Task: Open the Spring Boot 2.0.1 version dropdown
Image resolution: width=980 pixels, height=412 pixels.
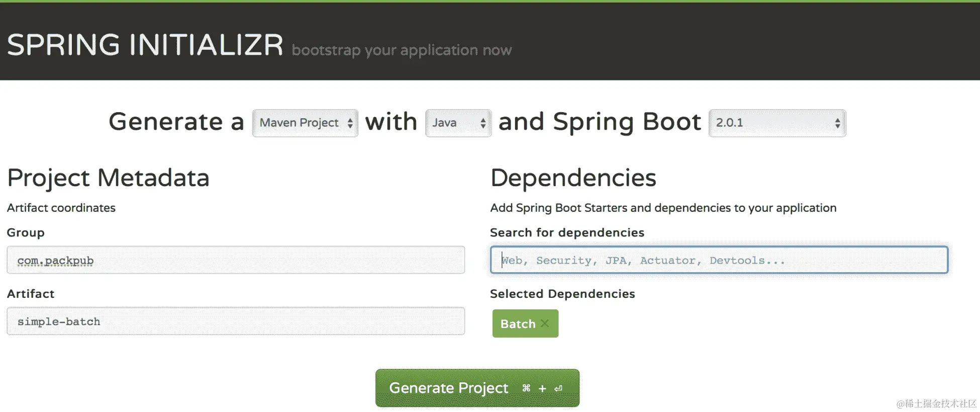Action: pyautogui.click(x=777, y=123)
